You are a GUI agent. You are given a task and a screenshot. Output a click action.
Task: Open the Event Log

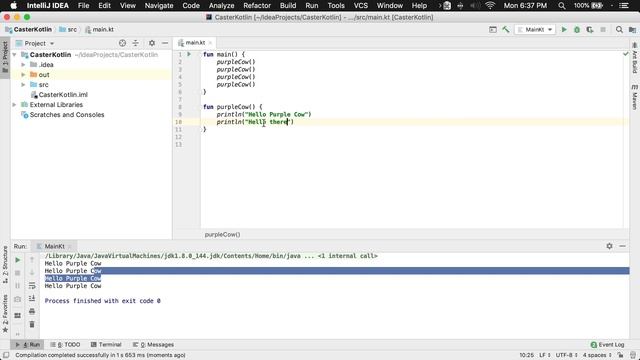tap(607, 345)
